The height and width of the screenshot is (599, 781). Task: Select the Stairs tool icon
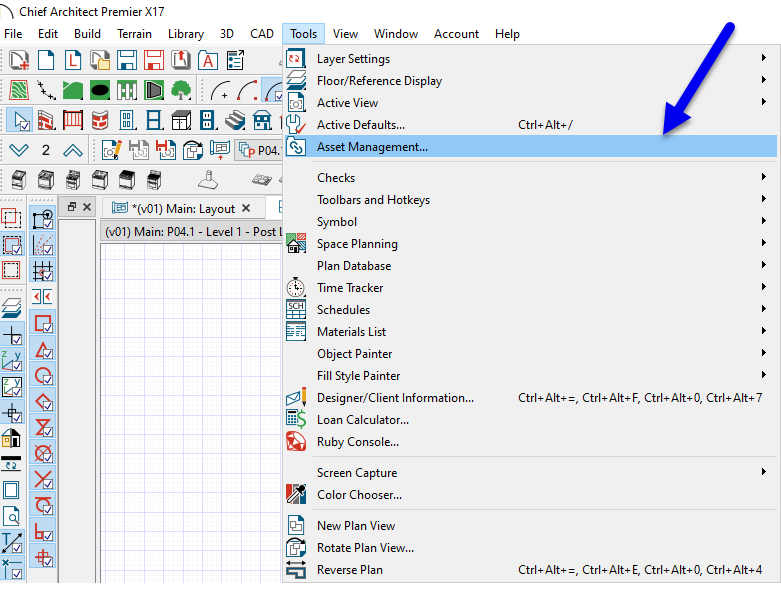235,120
